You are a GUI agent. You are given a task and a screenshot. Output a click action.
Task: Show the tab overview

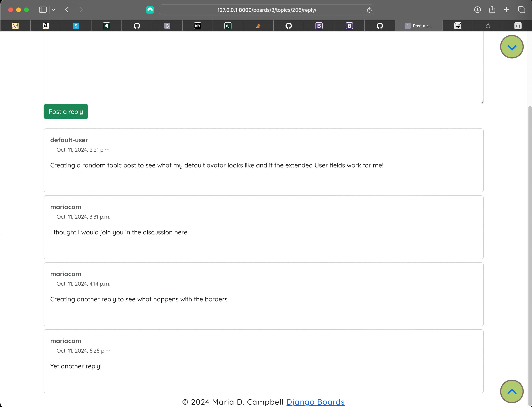point(521,10)
